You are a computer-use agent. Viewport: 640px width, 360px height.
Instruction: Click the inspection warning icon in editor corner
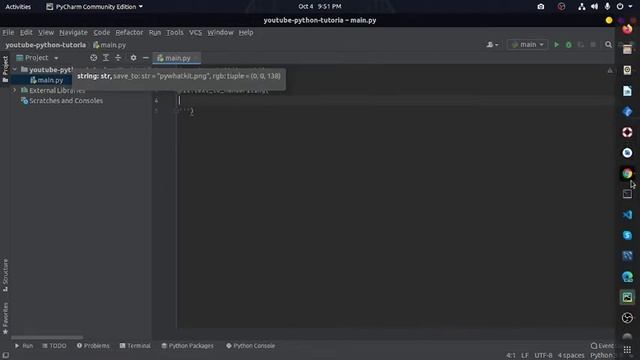[610, 70]
